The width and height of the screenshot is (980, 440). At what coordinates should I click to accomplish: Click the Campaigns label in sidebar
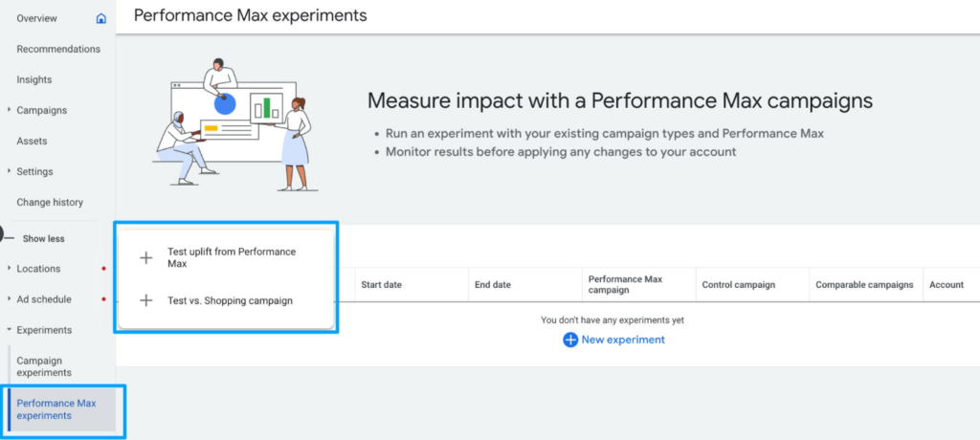(42, 110)
